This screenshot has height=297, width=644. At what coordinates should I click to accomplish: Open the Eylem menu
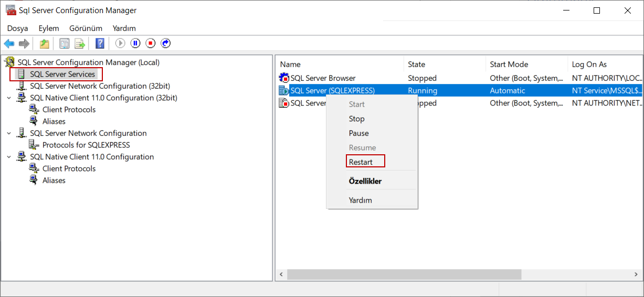(x=49, y=28)
